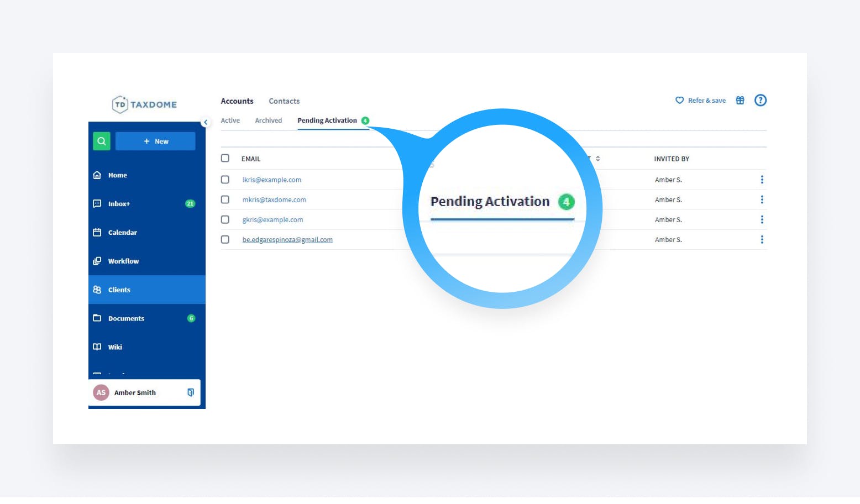Switch to the Archived accounts tab
Viewport: 860px width, 504px height.
coord(268,120)
